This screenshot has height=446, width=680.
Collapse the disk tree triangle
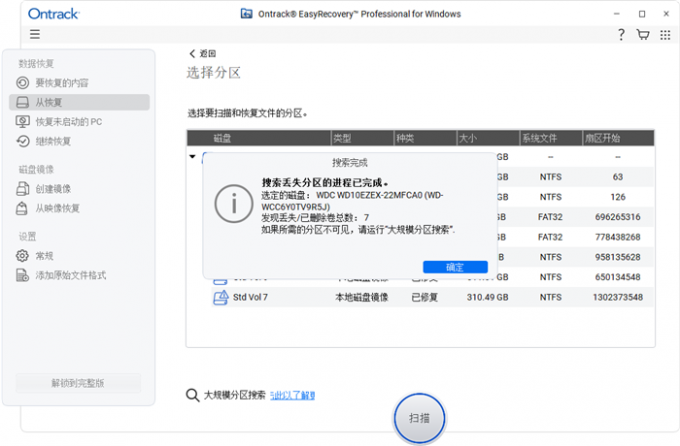coord(193,157)
